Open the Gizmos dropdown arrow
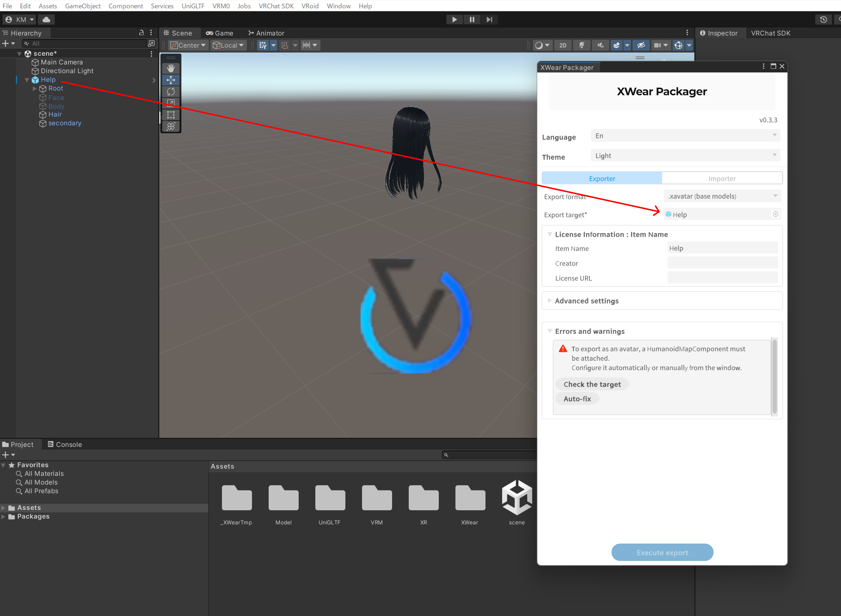The image size is (841, 616). point(689,45)
